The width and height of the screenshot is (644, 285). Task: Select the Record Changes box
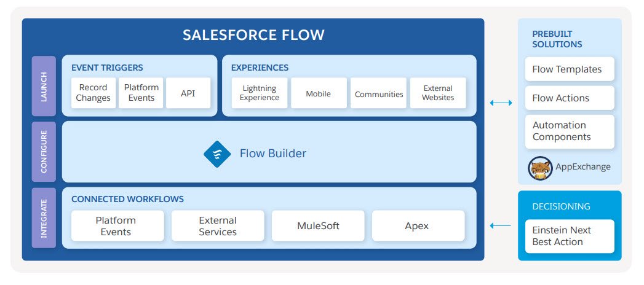click(x=93, y=93)
